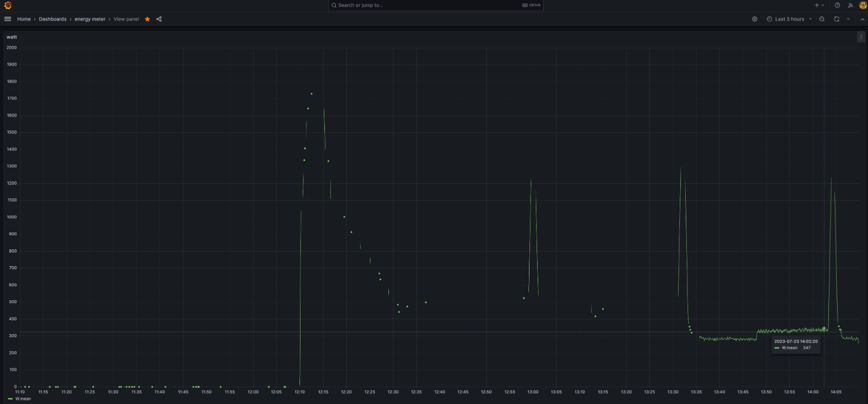
Task: Open dashboard settings gear
Action: pos(755,19)
